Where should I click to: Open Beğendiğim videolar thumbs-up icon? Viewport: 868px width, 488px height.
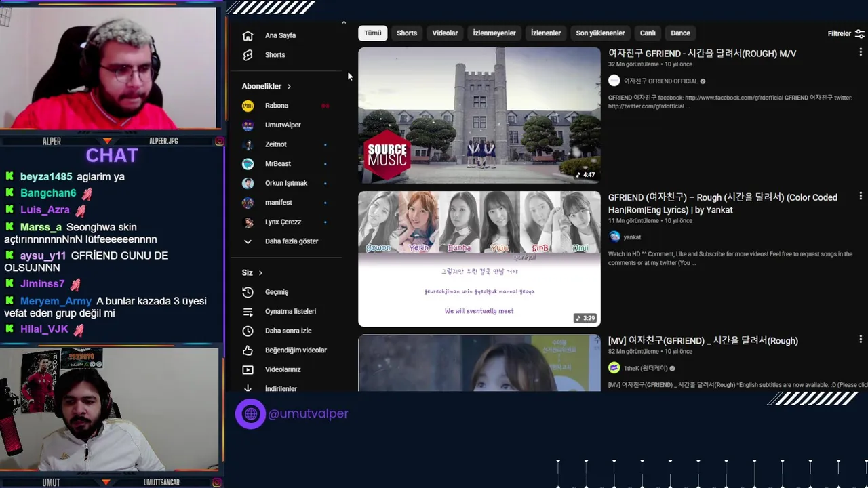(x=248, y=350)
